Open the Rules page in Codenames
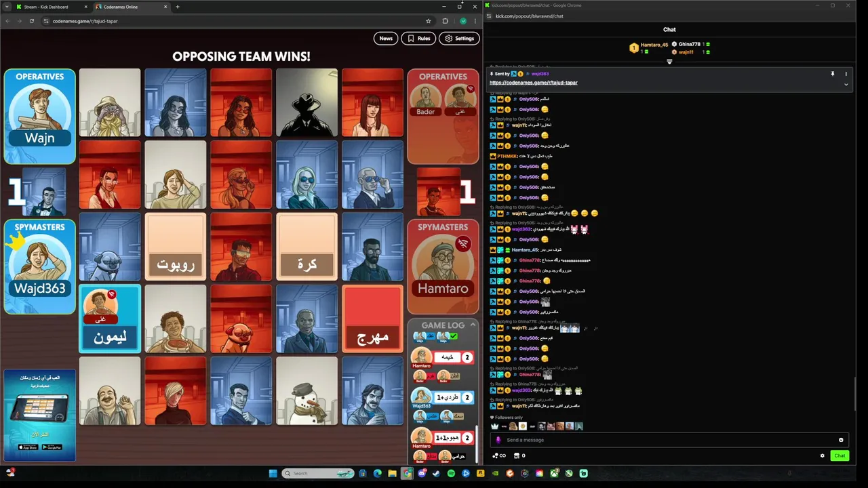The width and height of the screenshot is (868, 488). 418,39
